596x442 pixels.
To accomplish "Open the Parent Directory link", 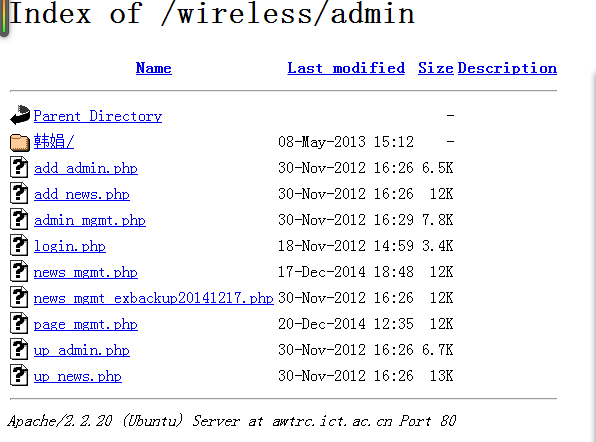I will point(98,116).
